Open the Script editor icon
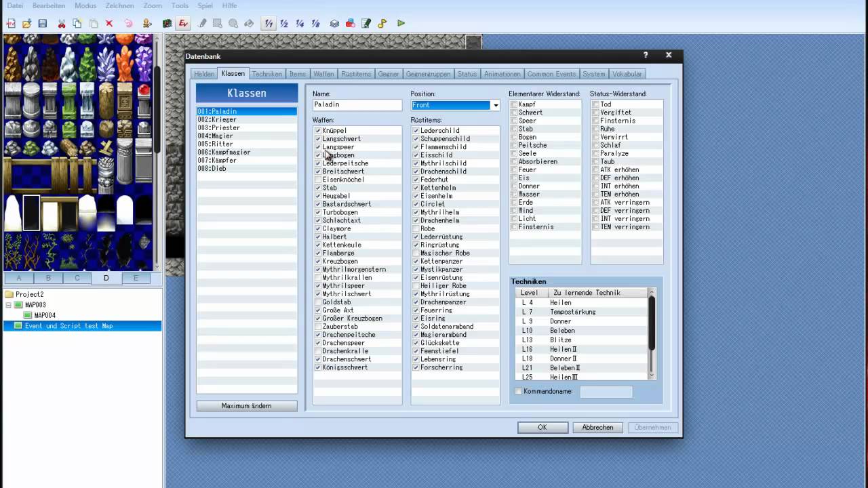Screen dimensions: 868x488 click(x=366, y=23)
